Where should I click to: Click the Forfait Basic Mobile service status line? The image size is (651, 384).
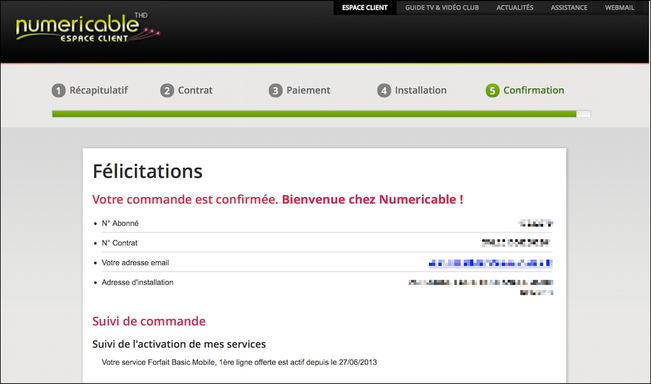(x=239, y=362)
